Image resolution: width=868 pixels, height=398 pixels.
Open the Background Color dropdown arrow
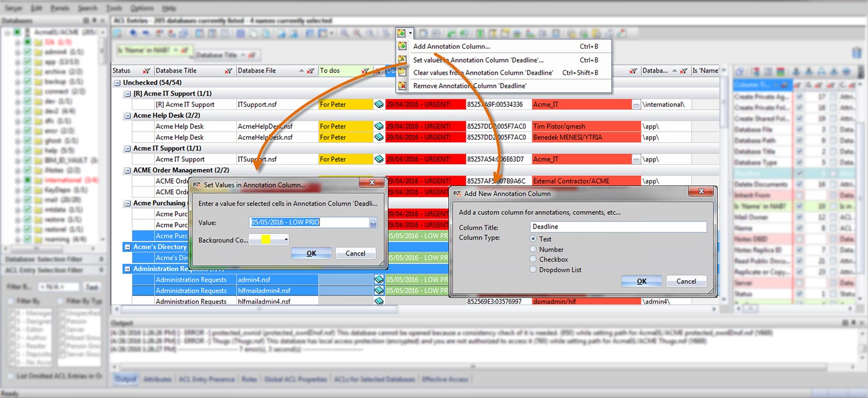pyautogui.click(x=285, y=240)
